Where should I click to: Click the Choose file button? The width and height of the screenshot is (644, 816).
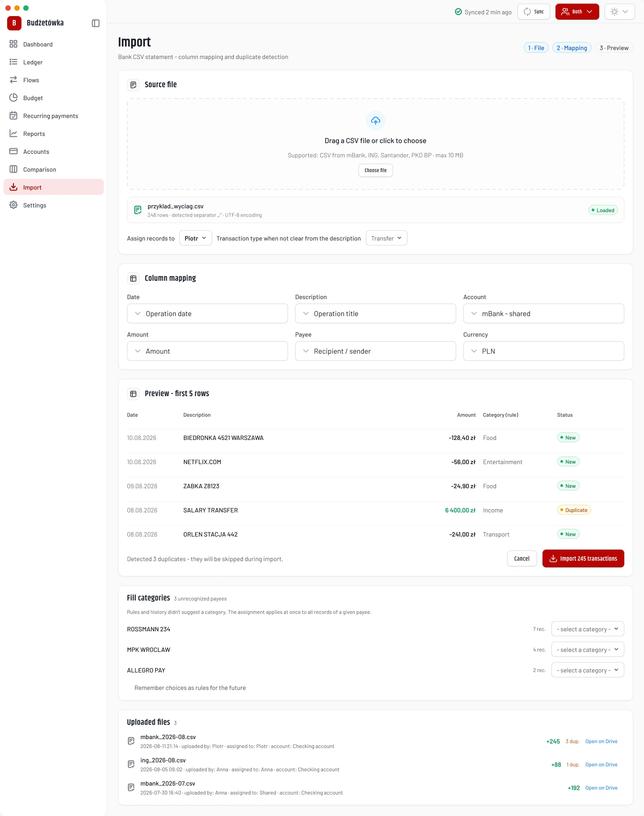(x=376, y=170)
